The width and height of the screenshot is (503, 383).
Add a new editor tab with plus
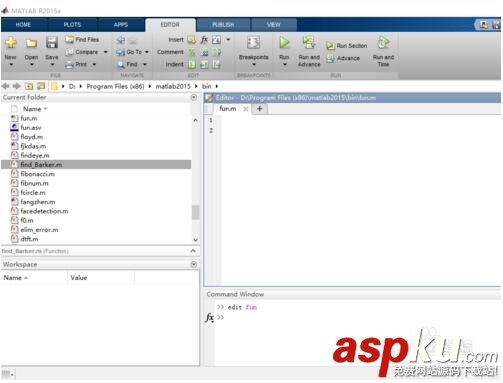tap(260, 109)
